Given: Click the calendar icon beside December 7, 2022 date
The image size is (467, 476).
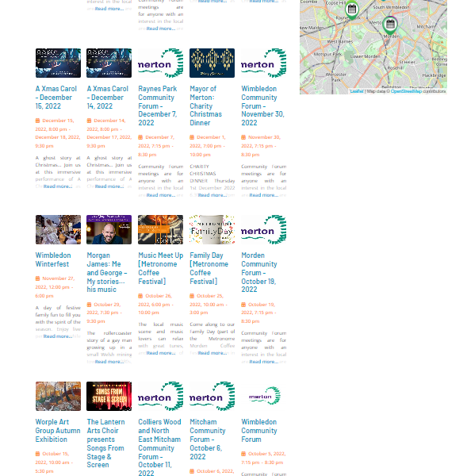Looking at the screenshot, I should [x=140, y=137].
